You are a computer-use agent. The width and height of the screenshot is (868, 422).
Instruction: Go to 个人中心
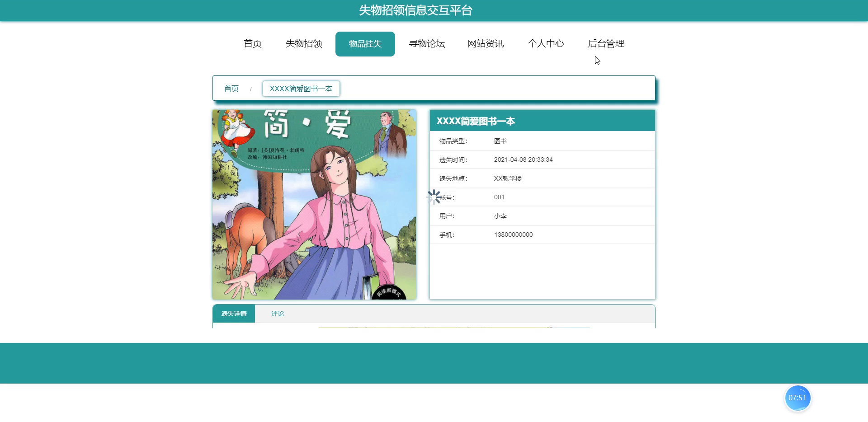tap(546, 44)
